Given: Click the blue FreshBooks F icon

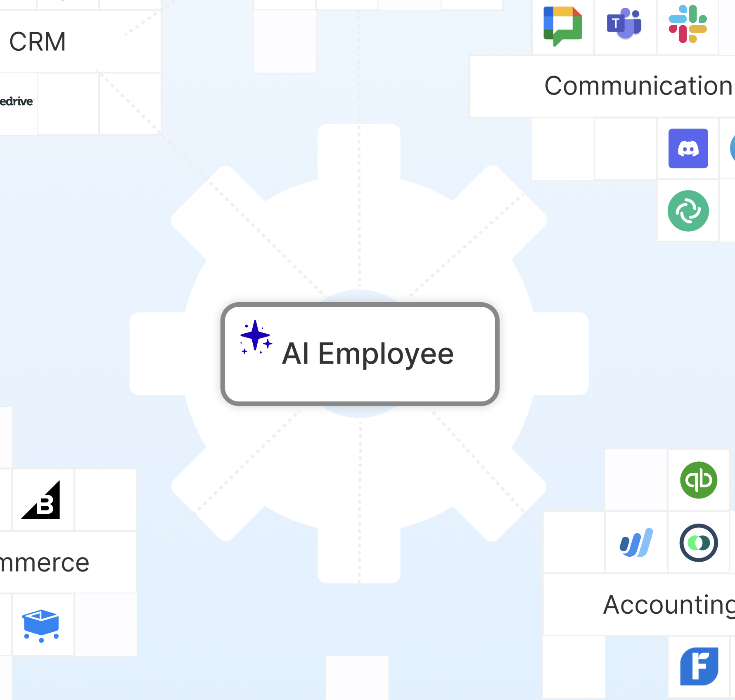Looking at the screenshot, I should click(x=699, y=666).
